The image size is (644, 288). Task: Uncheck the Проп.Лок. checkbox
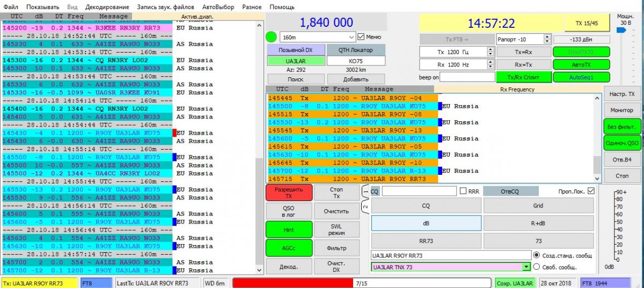click(591, 191)
